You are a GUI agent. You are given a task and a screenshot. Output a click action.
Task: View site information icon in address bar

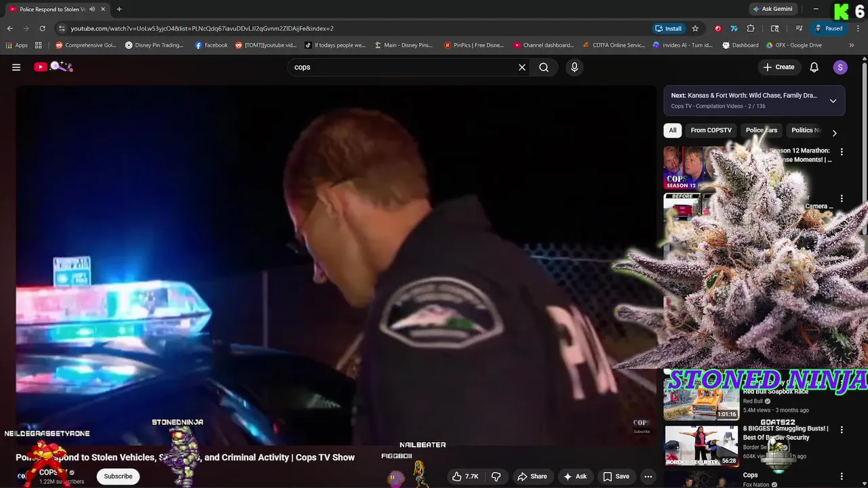pos(62,28)
